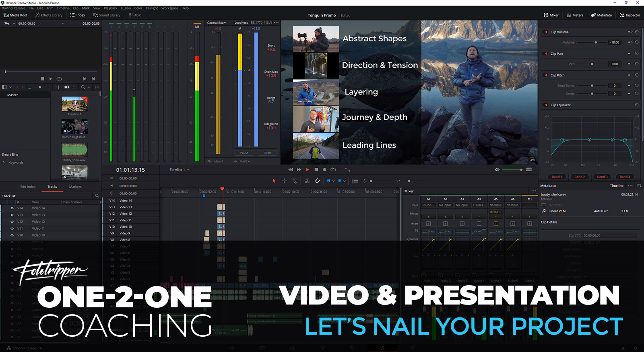Select the pointer selection tool

[x=274, y=181]
